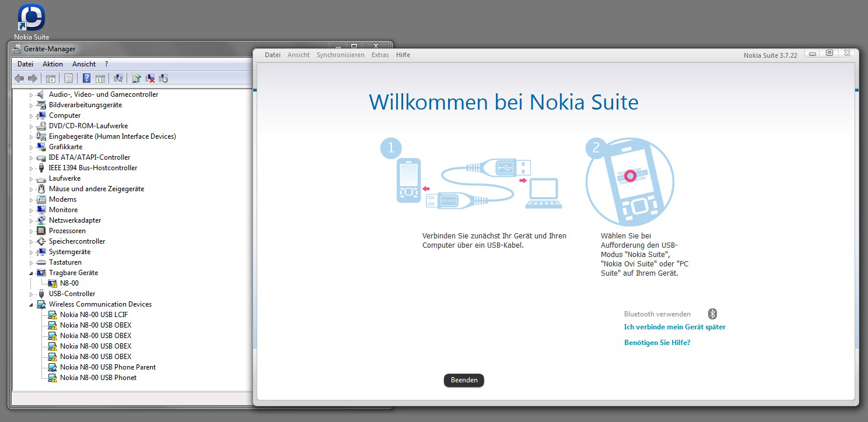Click the Tastaturen category icon
The image size is (868, 422).
[x=41, y=262]
